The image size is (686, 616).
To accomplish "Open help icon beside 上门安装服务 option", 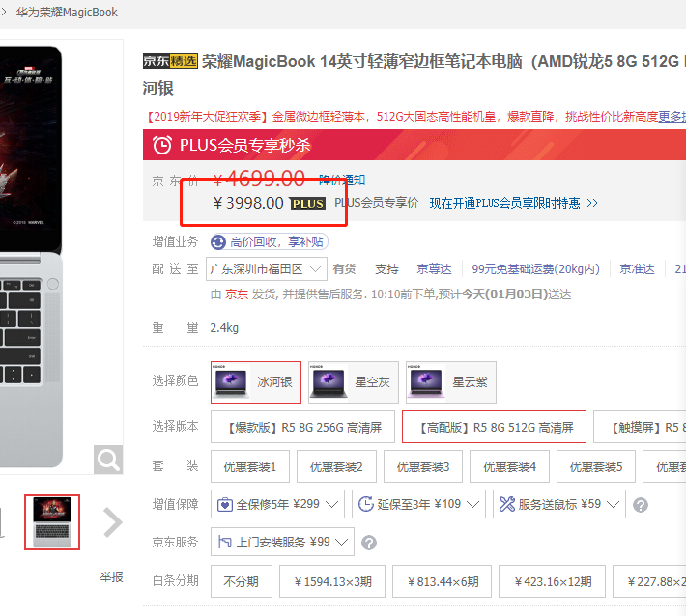I will point(369,543).
